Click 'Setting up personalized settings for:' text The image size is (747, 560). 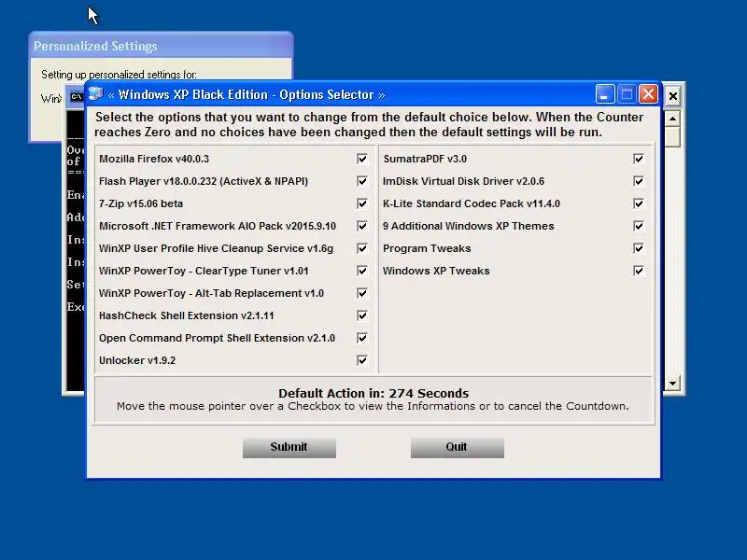tap(119, 75)
